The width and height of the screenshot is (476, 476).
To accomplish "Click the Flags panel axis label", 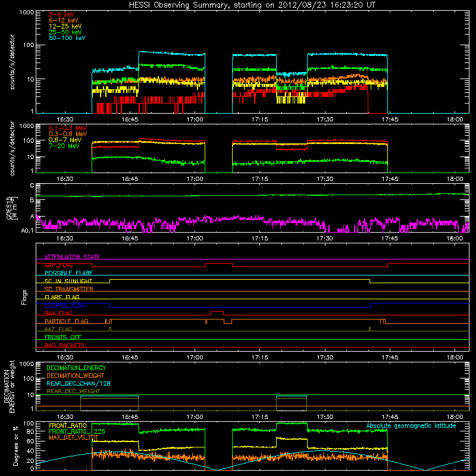I will tap(24, 297).
